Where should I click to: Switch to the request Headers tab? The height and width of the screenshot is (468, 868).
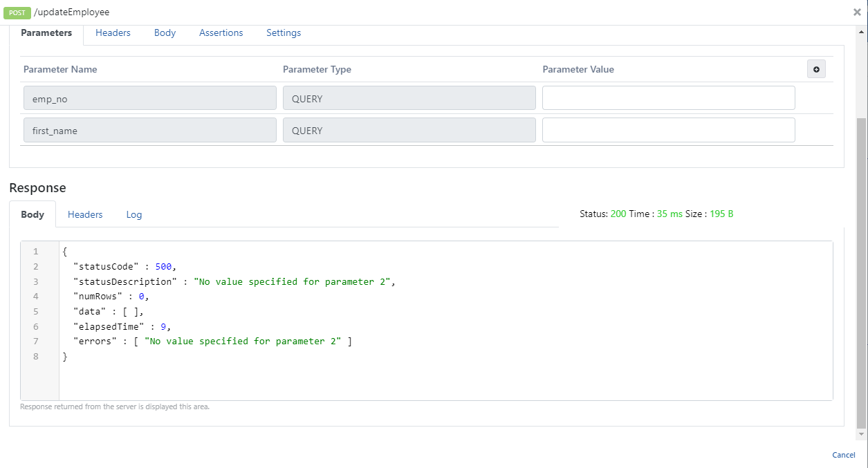click(113, 32)
